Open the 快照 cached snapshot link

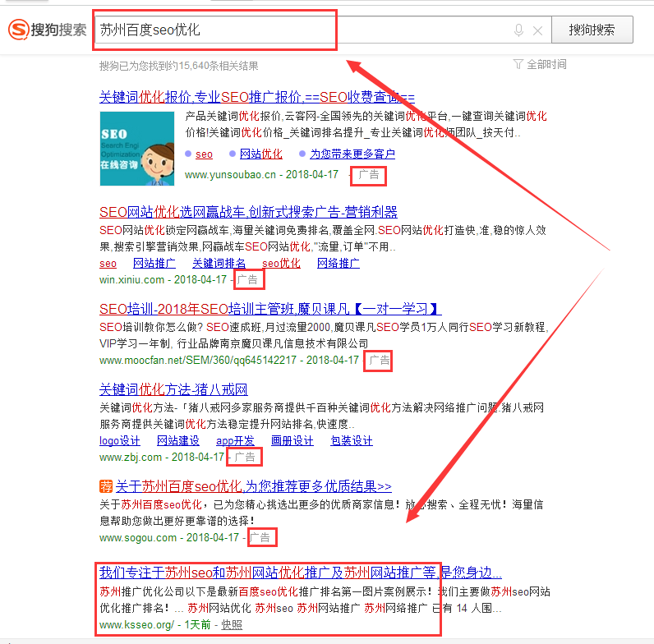point(232,625)
